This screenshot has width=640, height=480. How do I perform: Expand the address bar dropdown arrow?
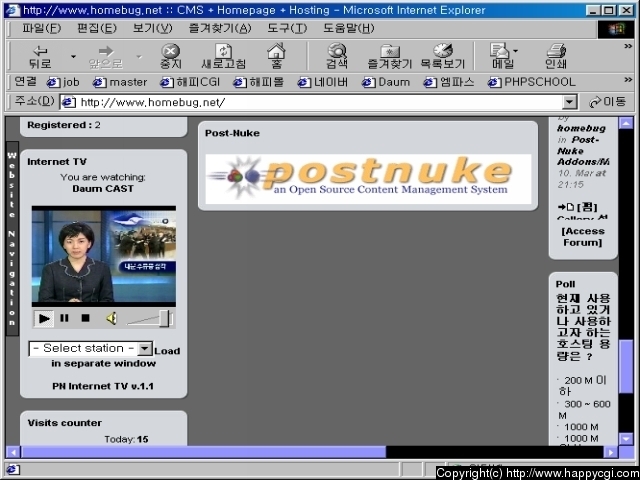(569, 102)
